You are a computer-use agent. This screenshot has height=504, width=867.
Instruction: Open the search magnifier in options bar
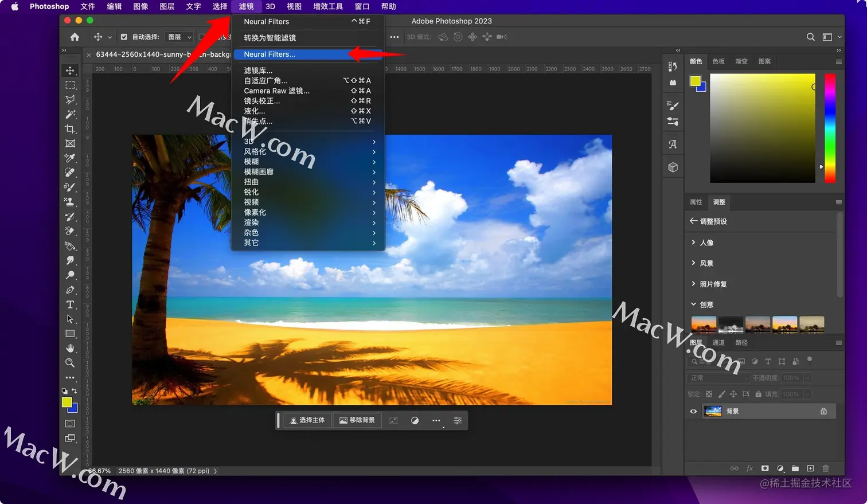click(x=810, y=37)
